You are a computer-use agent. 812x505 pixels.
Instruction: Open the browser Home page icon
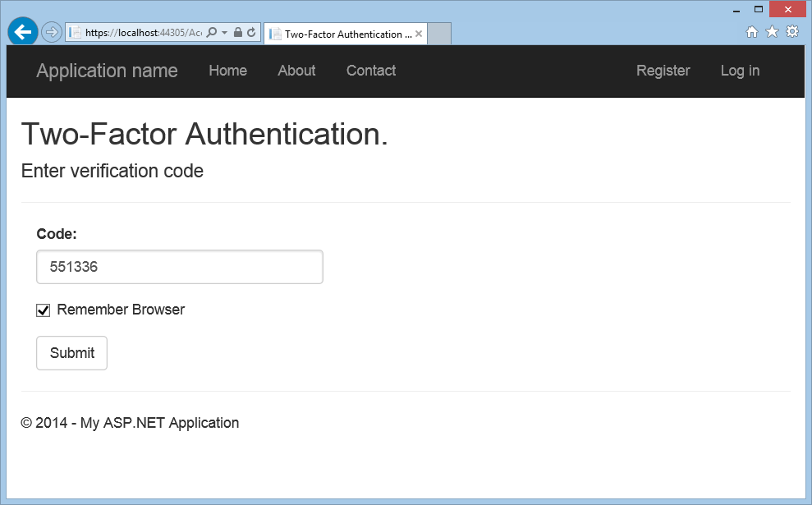pyautogui.click(x=752, y=30)
